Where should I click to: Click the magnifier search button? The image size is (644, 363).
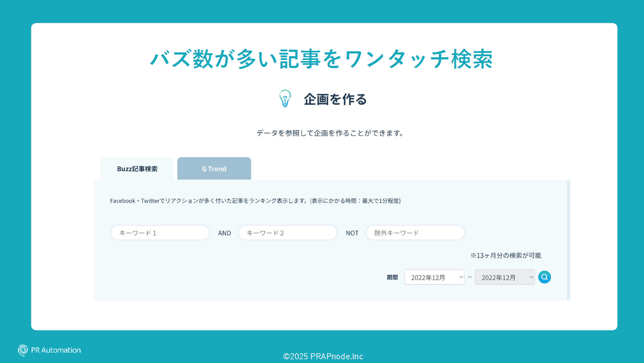tap(545, 277)
